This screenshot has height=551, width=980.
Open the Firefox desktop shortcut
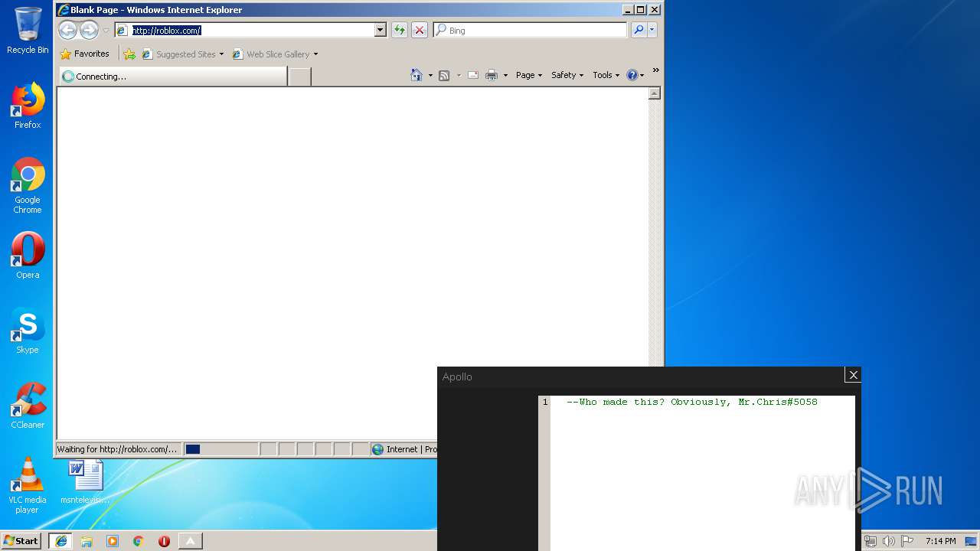tap(28, 106)
